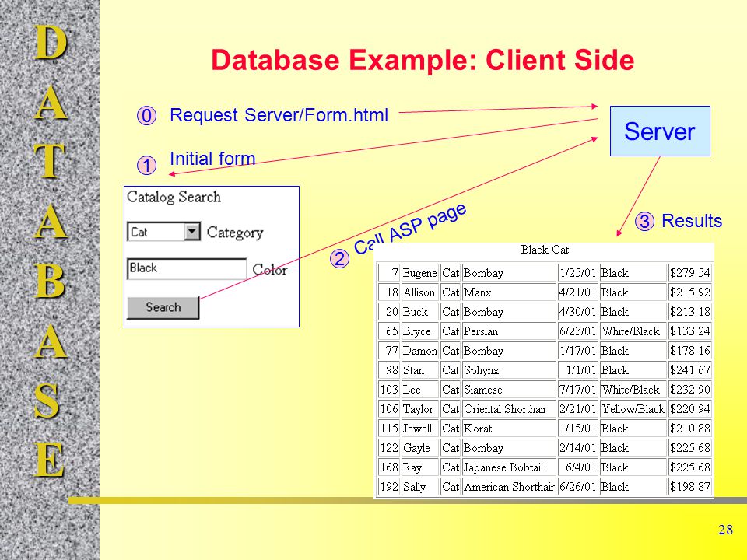This screenshot has width=747, height=560.
Task: Select the Sally name cell
Action: tap(419, 487)
